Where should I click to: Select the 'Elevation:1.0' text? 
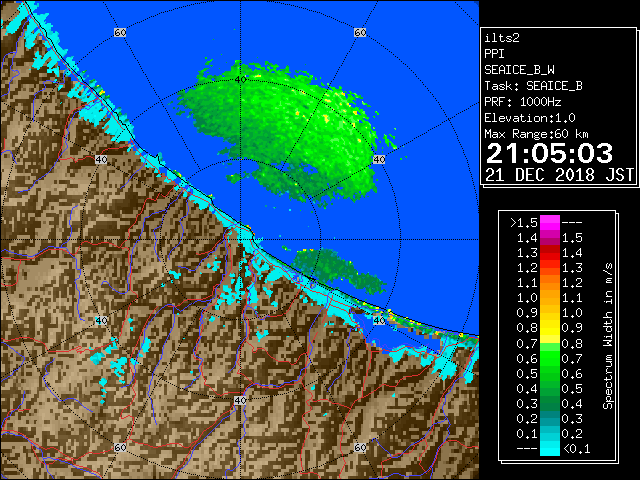point(529,118)
